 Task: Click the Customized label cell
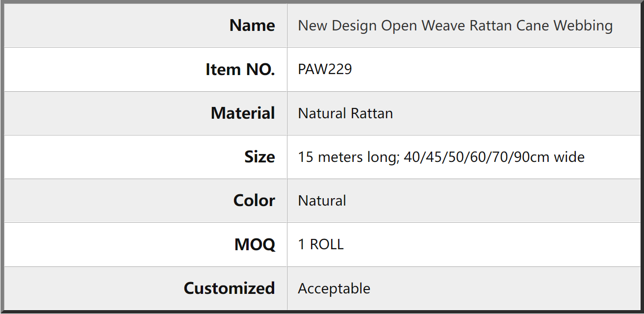146,288
